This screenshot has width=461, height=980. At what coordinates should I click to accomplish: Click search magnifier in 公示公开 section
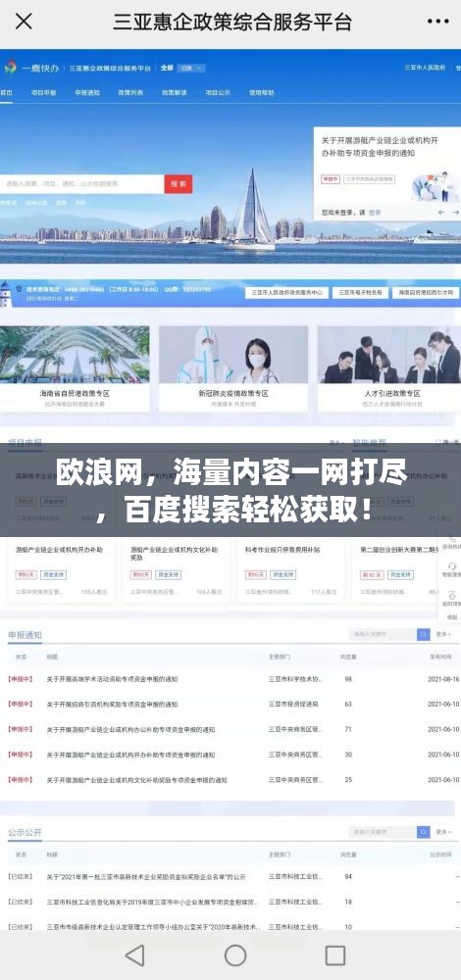click(424, 832)
